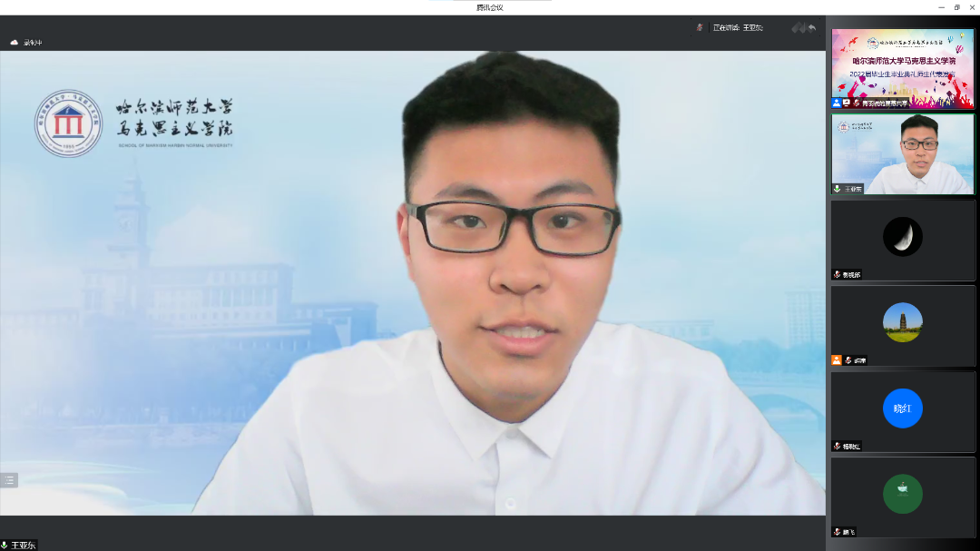Click the orange co-host badge on pagoda tile
Image resolution: width=980 pixels, height=551 pixels.
pos(837,360)
